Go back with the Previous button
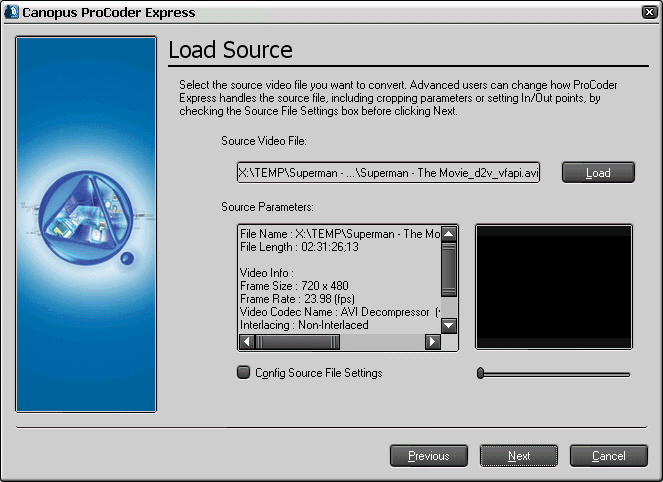Image resolution: width=663 pixels, height=482 pixels. click(428, 456)
